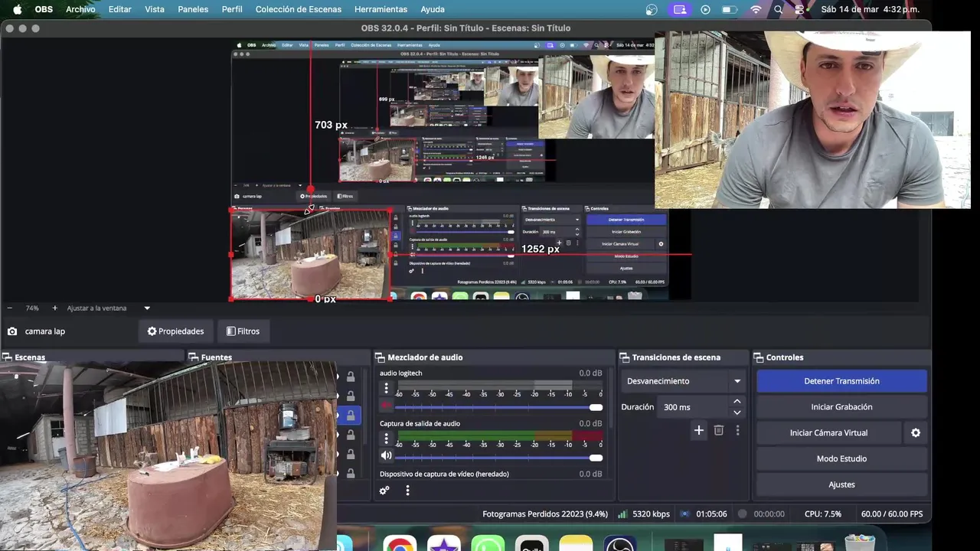Open the Perfil menu

pos(232,10)
